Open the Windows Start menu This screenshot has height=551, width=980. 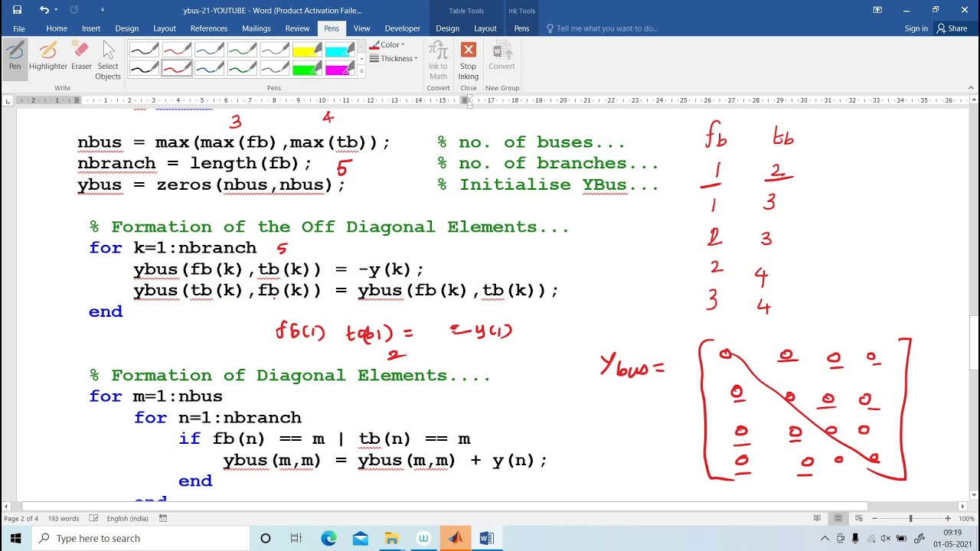[15, 538]
